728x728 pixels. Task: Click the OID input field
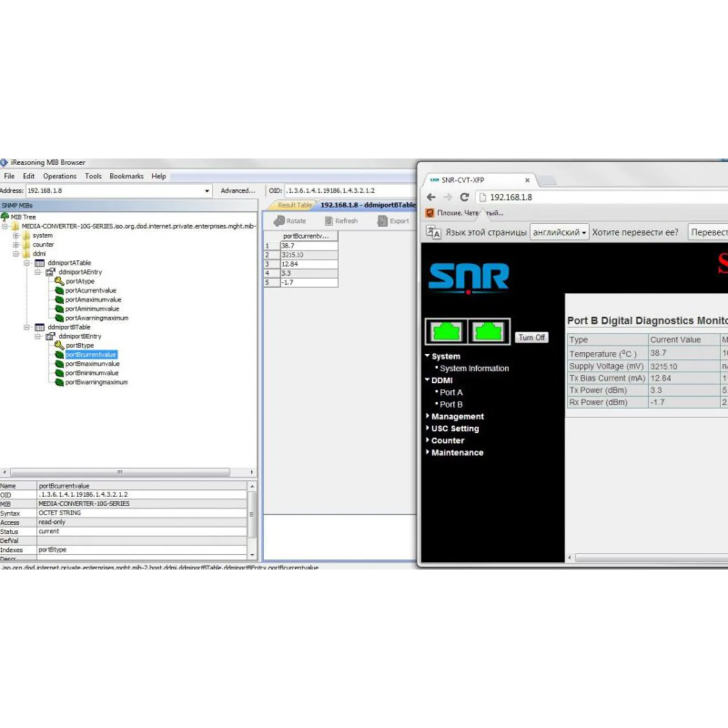[x=349, y=191]
